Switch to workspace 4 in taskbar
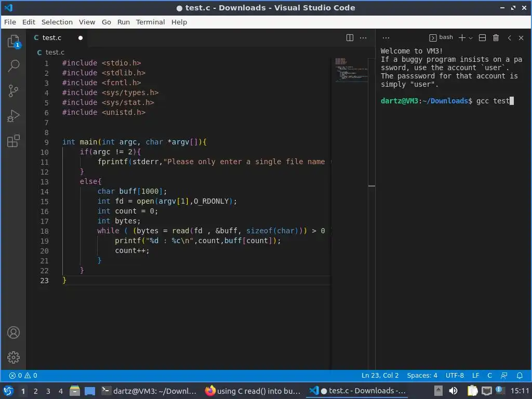The height and width of the screenshot is (399, 532). pyautogui.click(x=61, y=391)
